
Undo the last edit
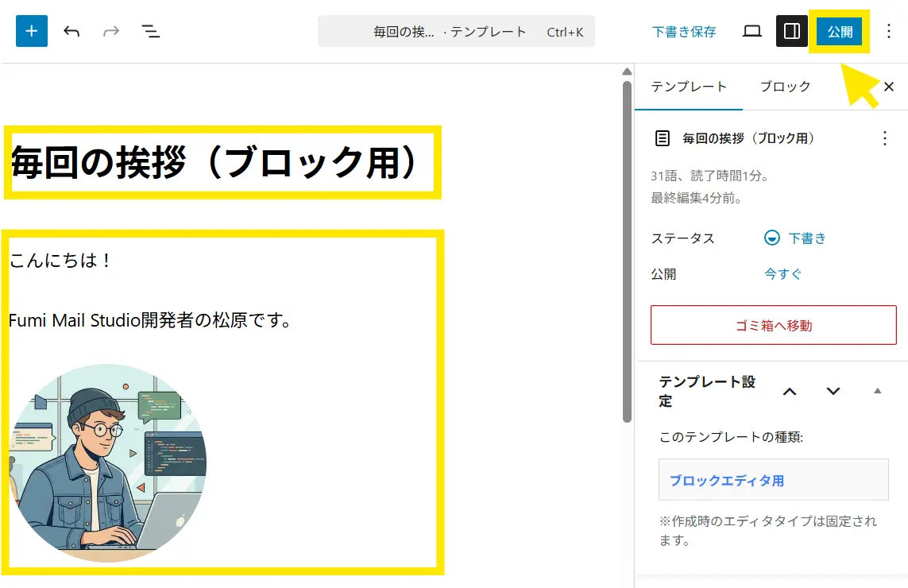(x=72, y=32)
